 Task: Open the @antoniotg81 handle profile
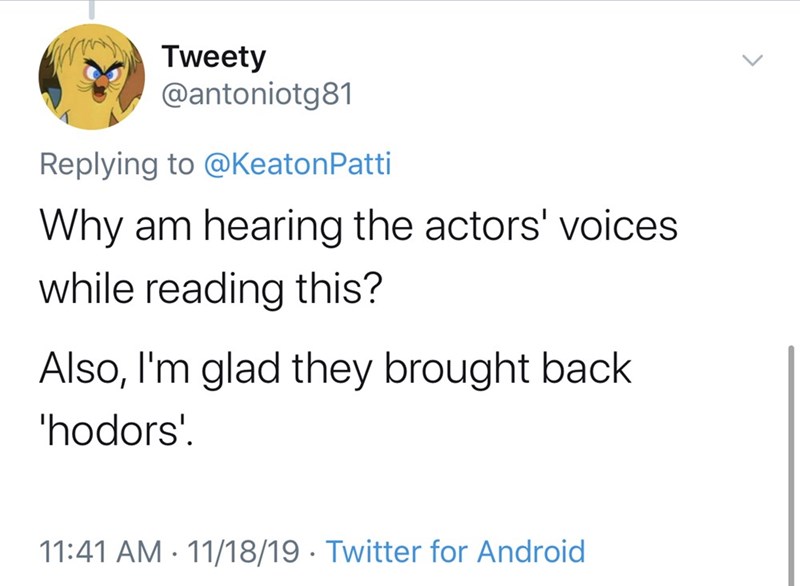(x=255, y=97)
